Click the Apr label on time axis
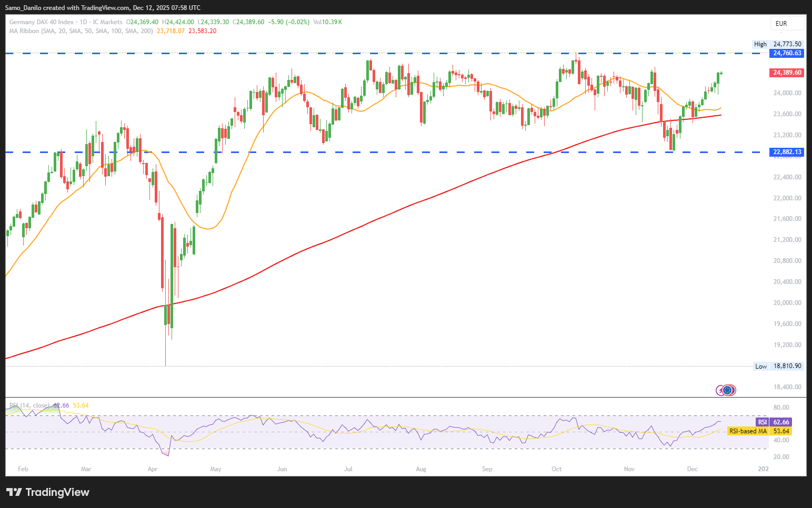 (153, 469)
